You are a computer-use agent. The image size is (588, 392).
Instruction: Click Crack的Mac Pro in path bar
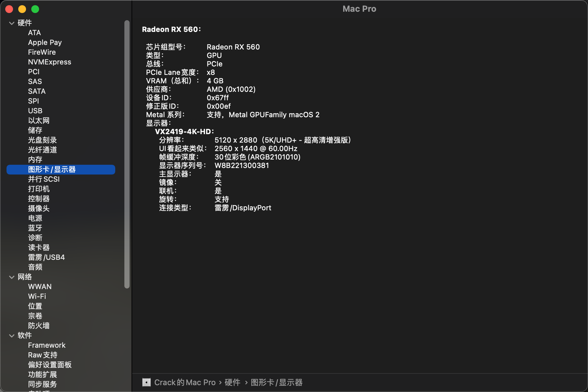pyautogui.click(x=185, y=382)
